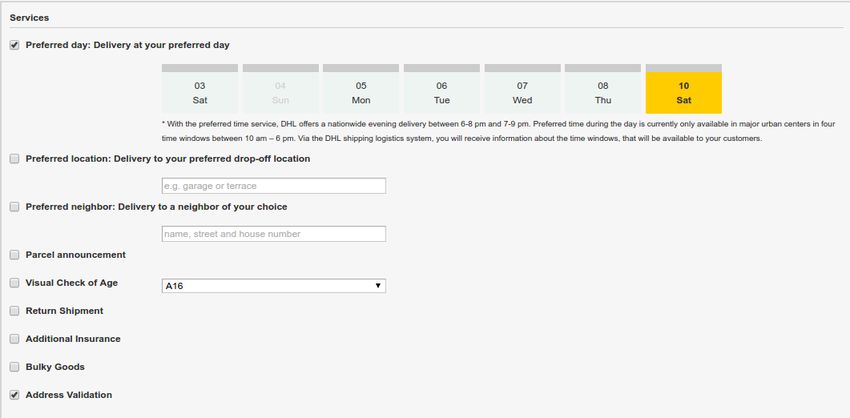Enable Preferred location delivery checkbox
This screenshot has height=418, width=850.
14,159
